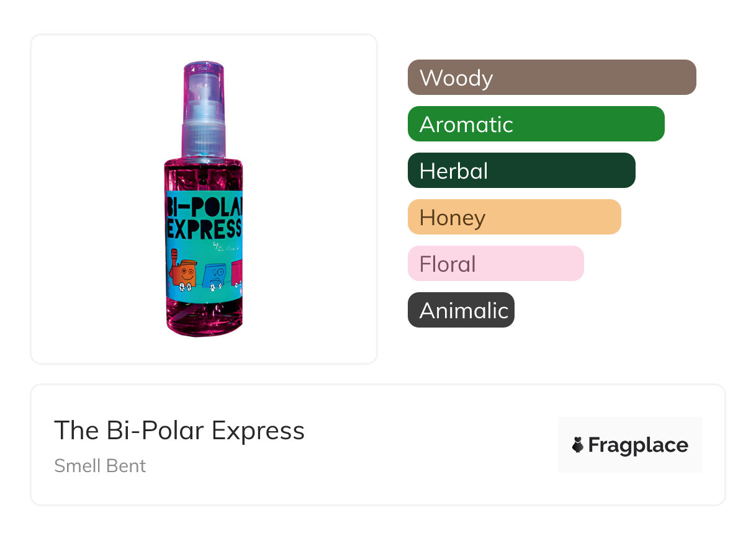756x536 pixels.
Task: Click the EXPRESS text on the bottle label
Action: coord(204,229)
